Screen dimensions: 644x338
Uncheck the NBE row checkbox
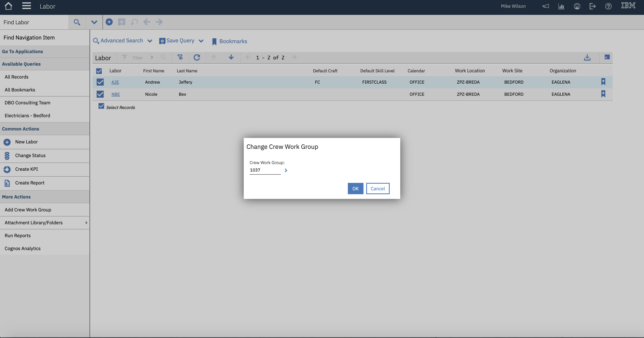(100, 94)
